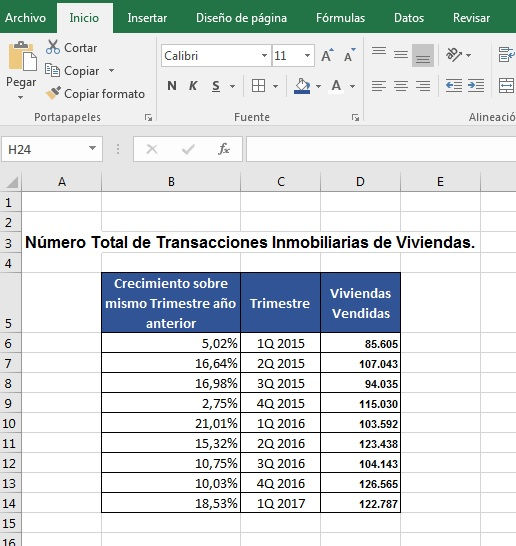
Task: Select column C header
Action: pos(281,182)
